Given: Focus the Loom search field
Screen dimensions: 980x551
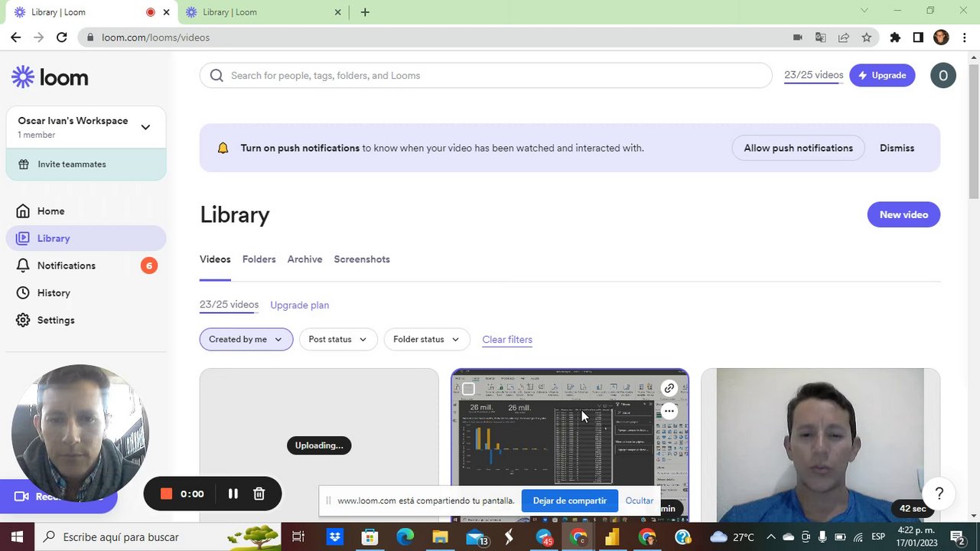Looking at the screenshot, I should [x=486, y=75].
